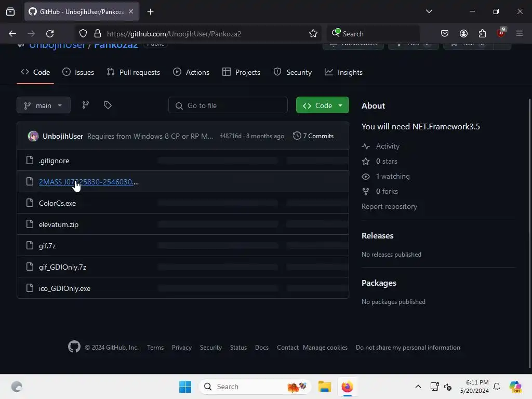This screenshot has width=532, height=399.
Task: Open the Pocket save icon
Action: [x=445, y=34]
